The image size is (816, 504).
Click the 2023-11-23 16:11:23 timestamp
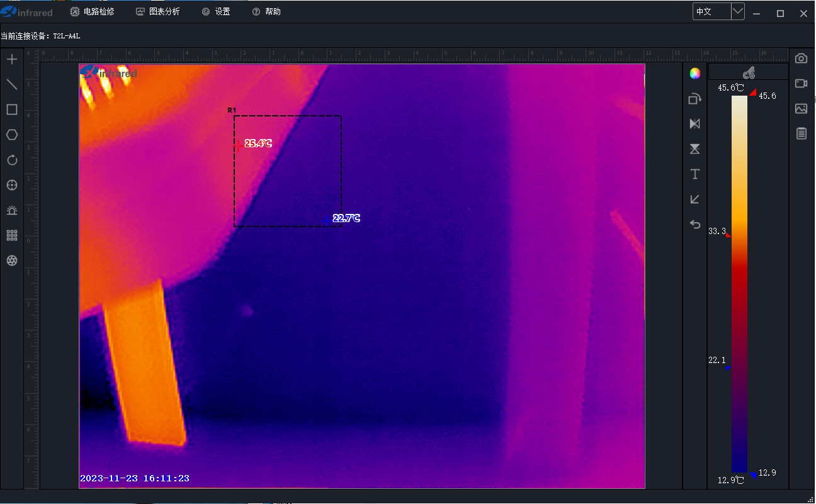click(x=135, y=478)
